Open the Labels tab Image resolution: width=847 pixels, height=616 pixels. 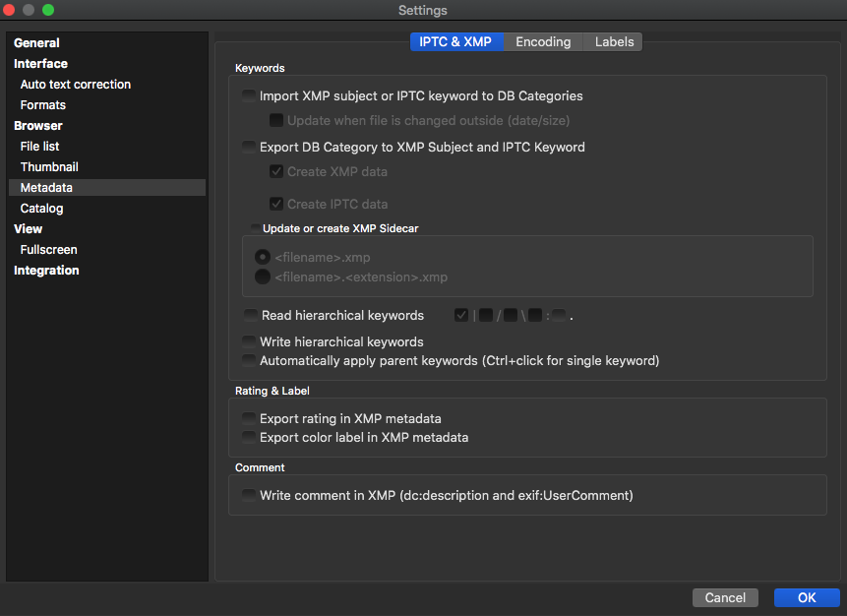pyautogui.click(x=613, y=41)
